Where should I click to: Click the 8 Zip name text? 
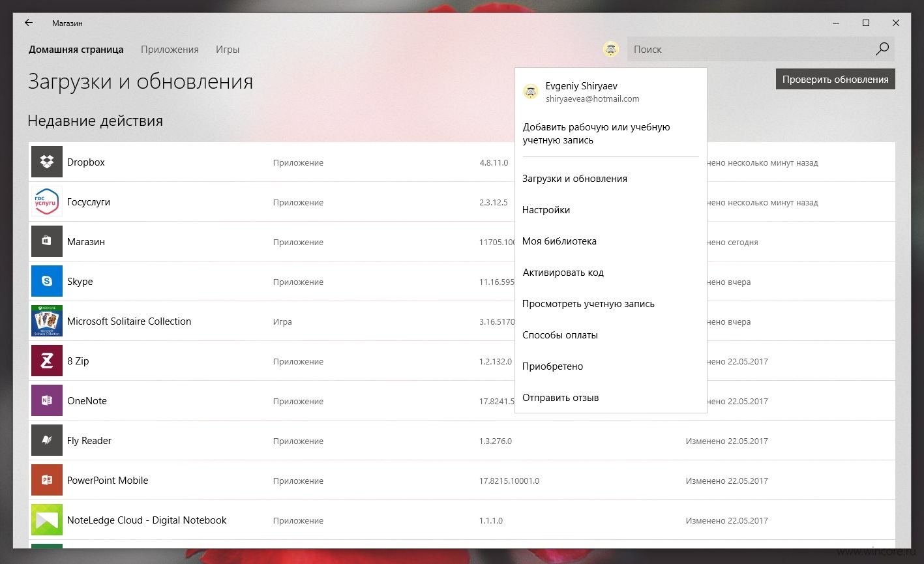tap(78, 361)
